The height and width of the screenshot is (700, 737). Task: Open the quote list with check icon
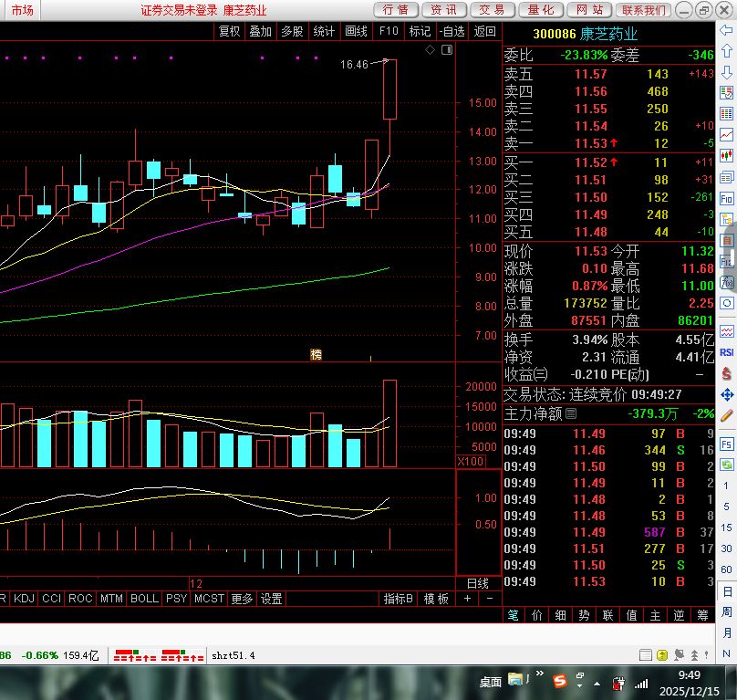(726, 93)
